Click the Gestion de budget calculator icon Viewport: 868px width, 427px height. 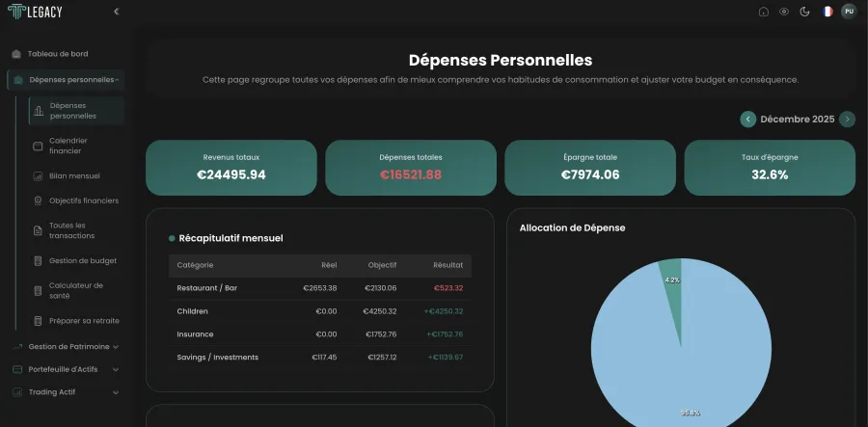point(38,260)
